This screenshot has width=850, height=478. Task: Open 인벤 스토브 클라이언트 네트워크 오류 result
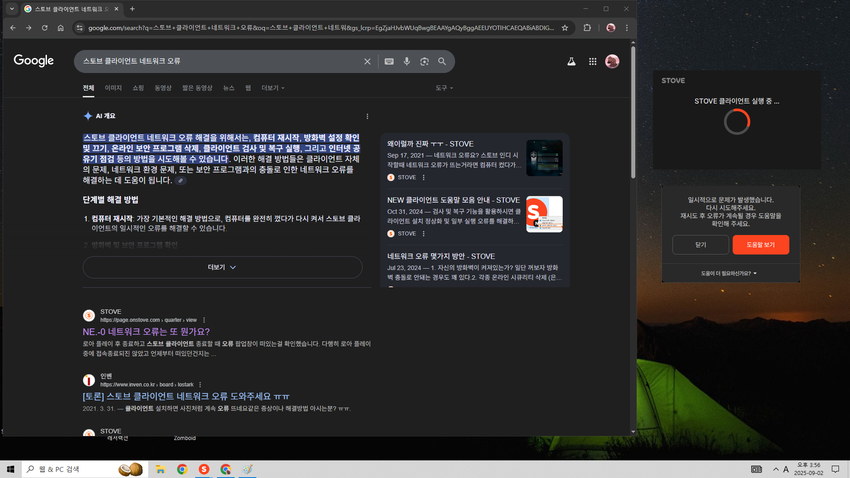point(186,397)
